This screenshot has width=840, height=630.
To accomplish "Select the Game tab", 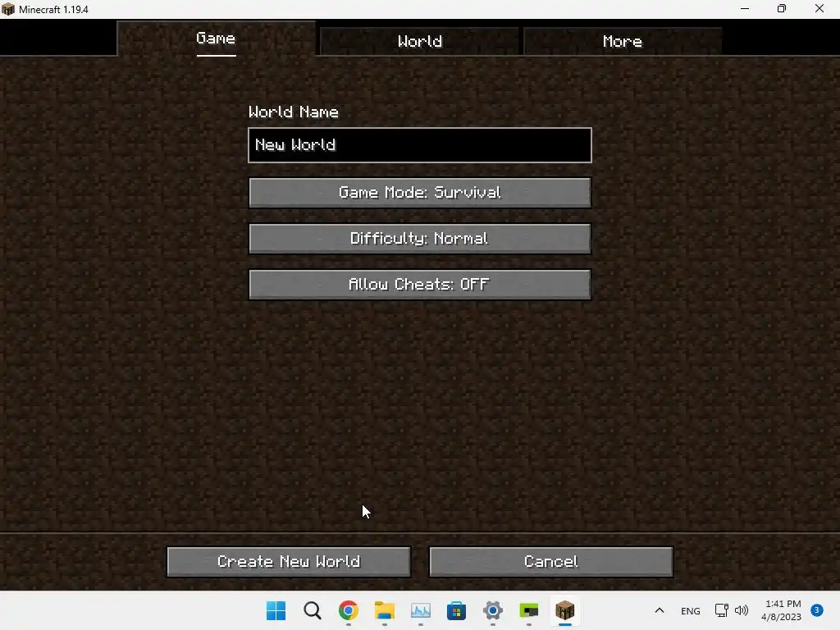I will (216, 39).
